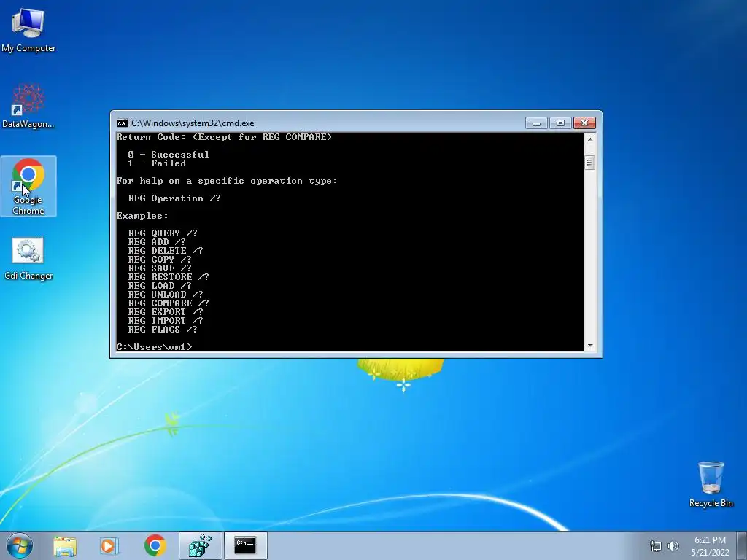Click the 'REG RESTORE /?' line
Image resolution: width=747 pixels, height=560 pixels.
pos(169,276)
